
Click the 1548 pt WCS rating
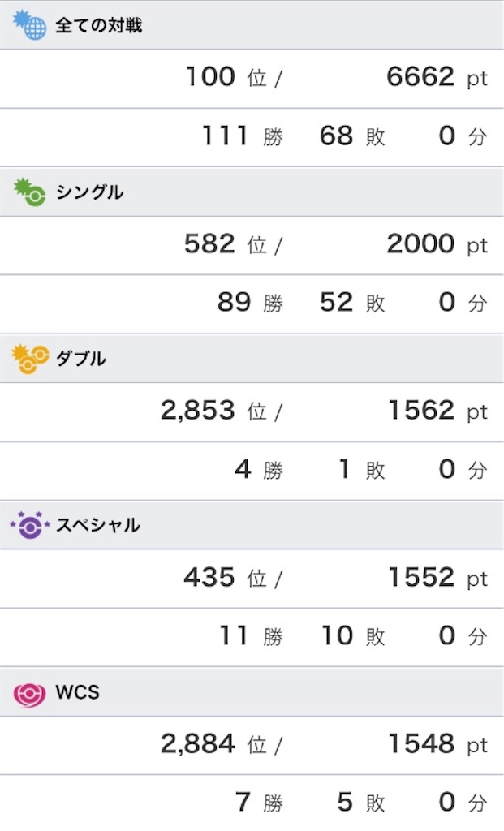point(437,744)
